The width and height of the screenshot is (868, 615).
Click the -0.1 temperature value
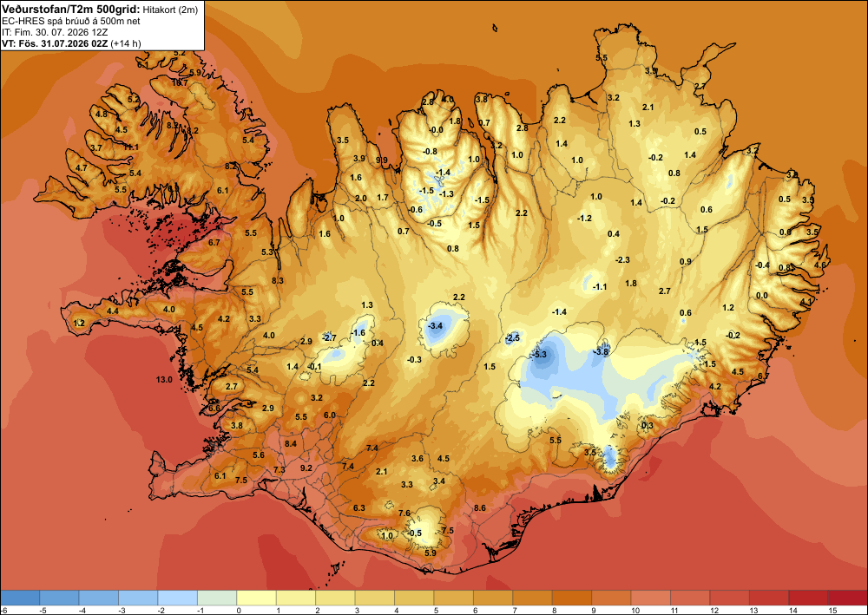click(x=314, y=366)
